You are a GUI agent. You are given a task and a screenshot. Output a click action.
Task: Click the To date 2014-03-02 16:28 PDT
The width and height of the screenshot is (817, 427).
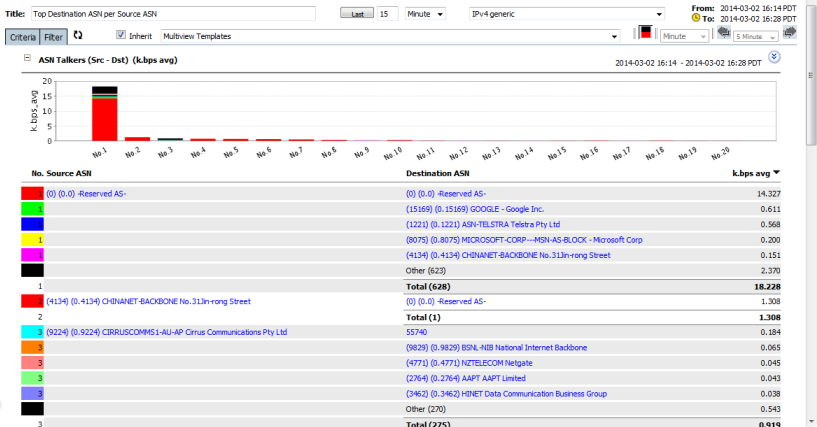tap(758, 19)
